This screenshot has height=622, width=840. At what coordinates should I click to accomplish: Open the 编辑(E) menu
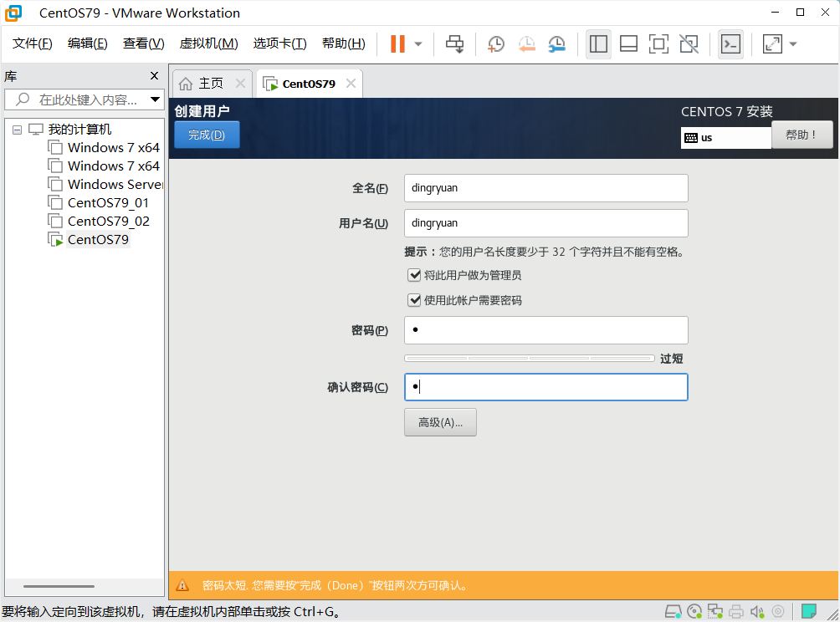click(x=87, y=43)
